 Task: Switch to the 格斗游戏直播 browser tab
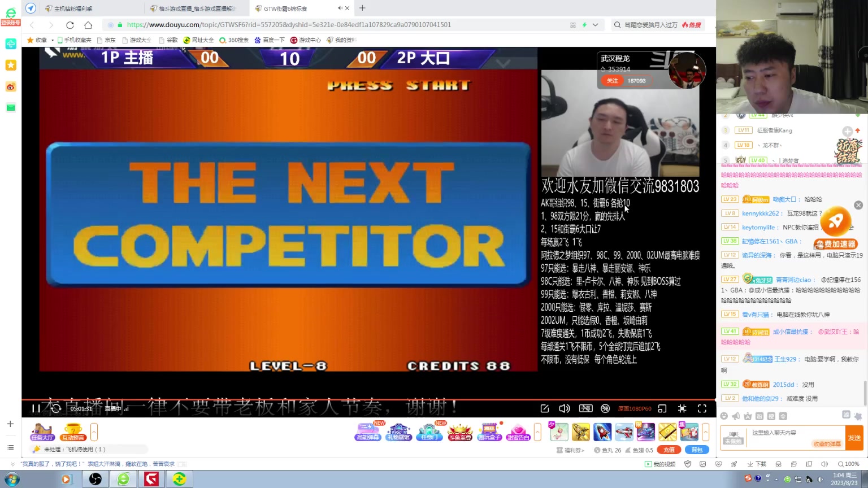point(196,8)
